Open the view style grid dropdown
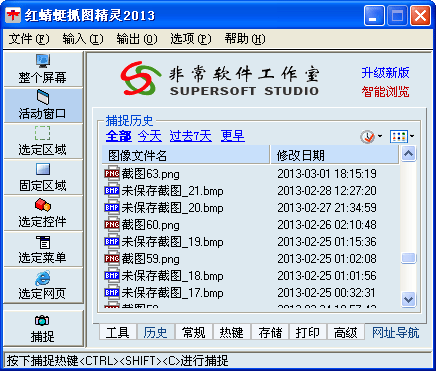436x371 pixels. 402,136
